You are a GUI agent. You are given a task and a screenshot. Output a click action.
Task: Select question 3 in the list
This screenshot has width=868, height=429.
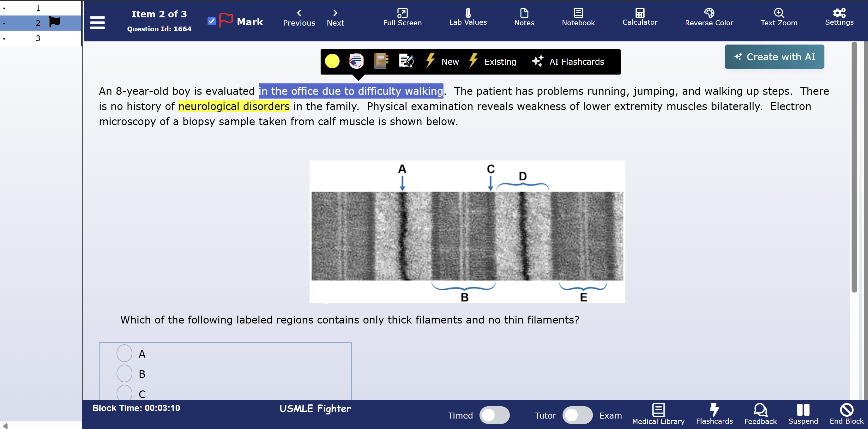(x=38, y=38)
